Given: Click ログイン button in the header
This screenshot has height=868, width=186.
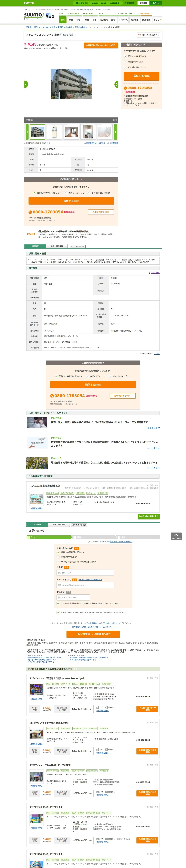Looking at the screenshot, I should (156, 3).
